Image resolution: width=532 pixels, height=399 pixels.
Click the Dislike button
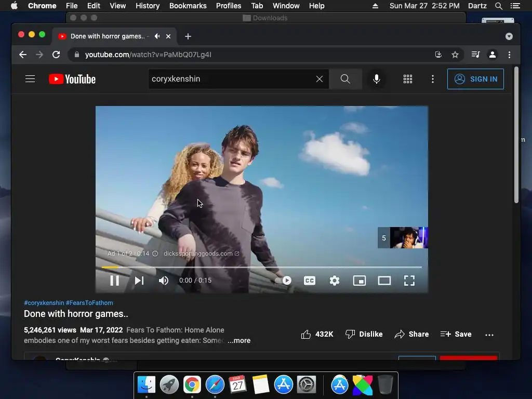click(364, 334)
